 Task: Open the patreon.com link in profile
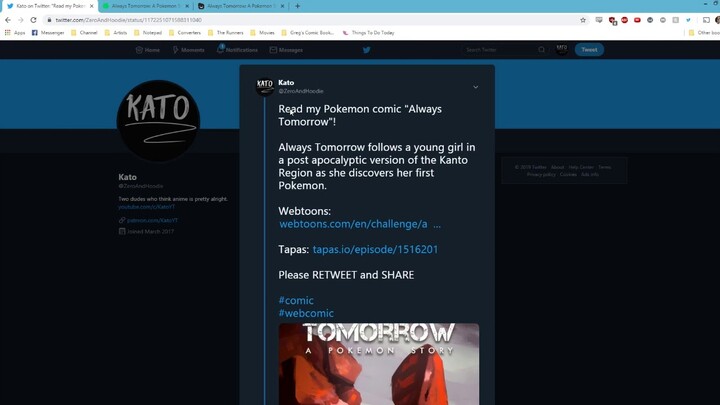tap(152, 220)
